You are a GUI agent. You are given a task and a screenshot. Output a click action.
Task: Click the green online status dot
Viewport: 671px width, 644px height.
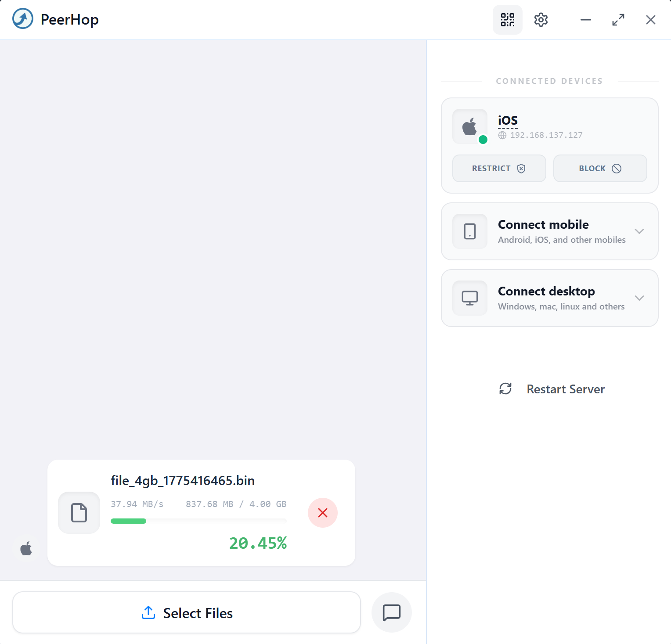483,140
